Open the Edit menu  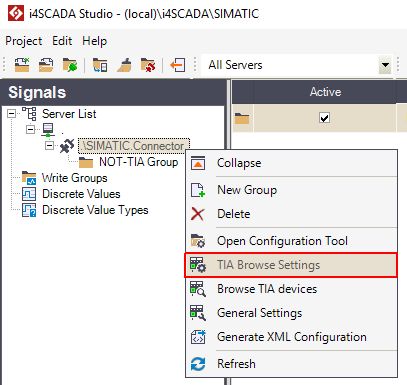[62, 41]
